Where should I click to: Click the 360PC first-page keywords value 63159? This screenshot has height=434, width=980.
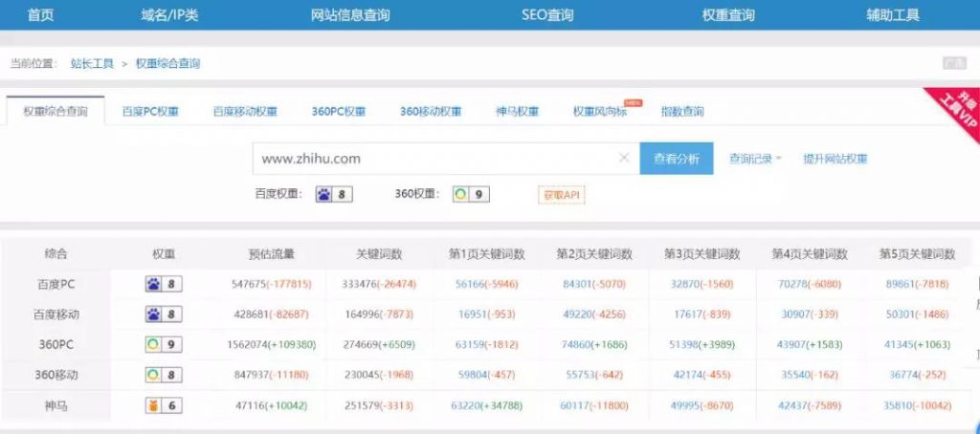(471, 344)
